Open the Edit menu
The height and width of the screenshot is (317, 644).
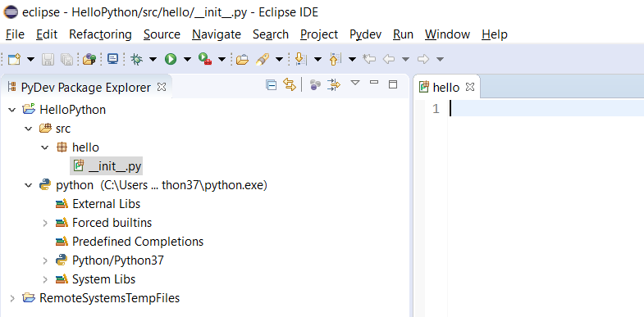coord(47,34)
